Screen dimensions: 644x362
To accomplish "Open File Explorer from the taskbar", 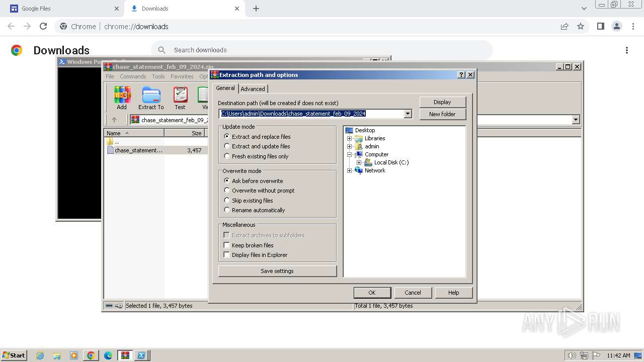I will click(57, 355).
